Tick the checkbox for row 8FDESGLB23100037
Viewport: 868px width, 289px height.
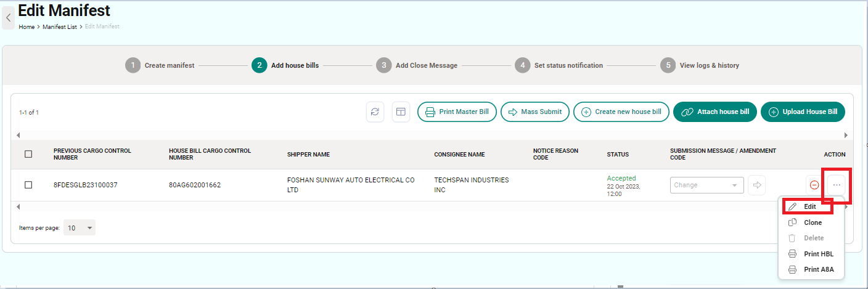[28, 185]
